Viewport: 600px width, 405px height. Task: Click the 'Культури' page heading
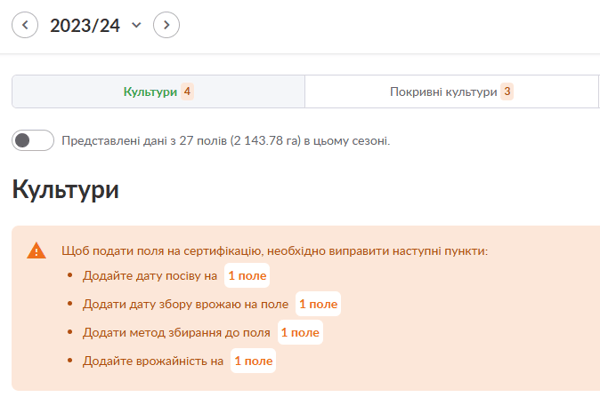pyautogui.click(x=65, y=189)
